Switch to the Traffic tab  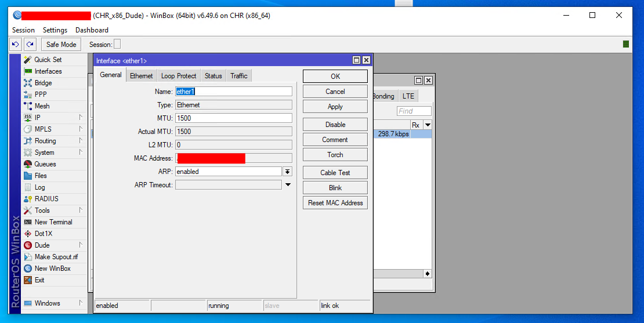click(x=238, y=76)
